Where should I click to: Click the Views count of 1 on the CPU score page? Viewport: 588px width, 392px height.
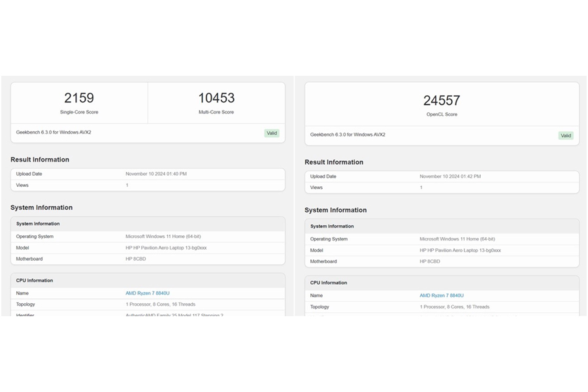[x=127, y=186]
